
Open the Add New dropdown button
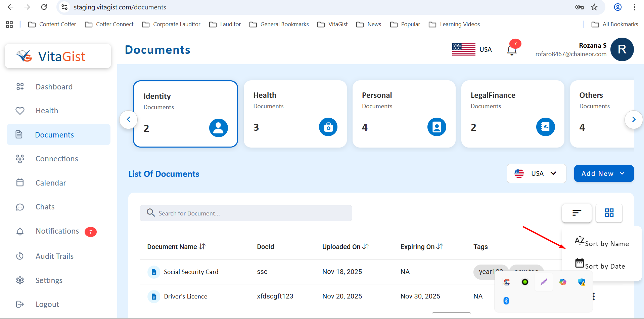point(603,173)
